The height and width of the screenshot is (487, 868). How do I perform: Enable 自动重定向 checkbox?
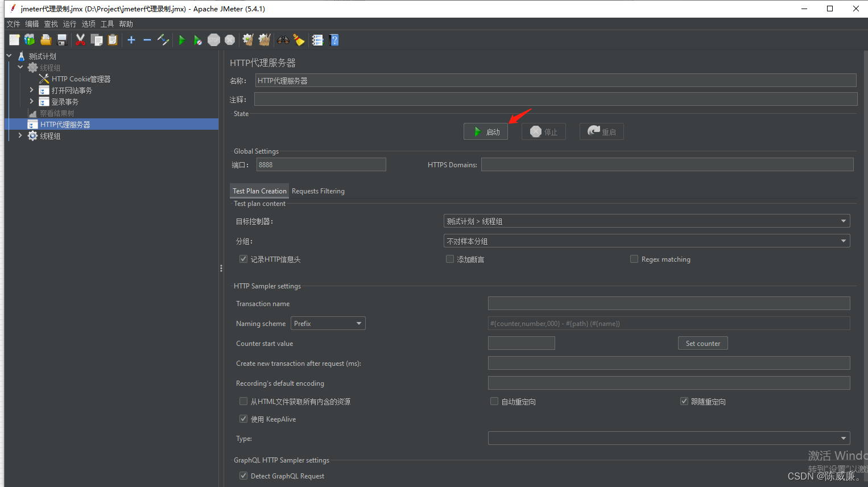494,401
